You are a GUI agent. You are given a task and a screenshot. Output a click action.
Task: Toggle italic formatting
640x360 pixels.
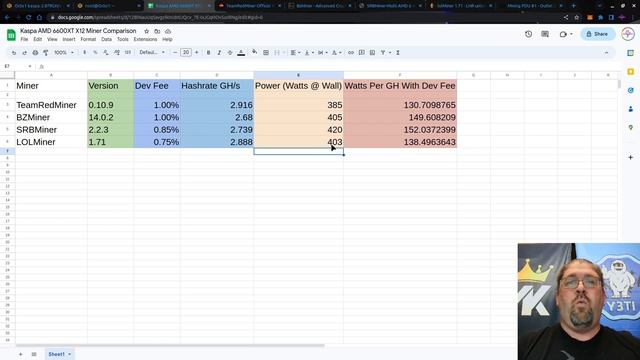(219, 53)
